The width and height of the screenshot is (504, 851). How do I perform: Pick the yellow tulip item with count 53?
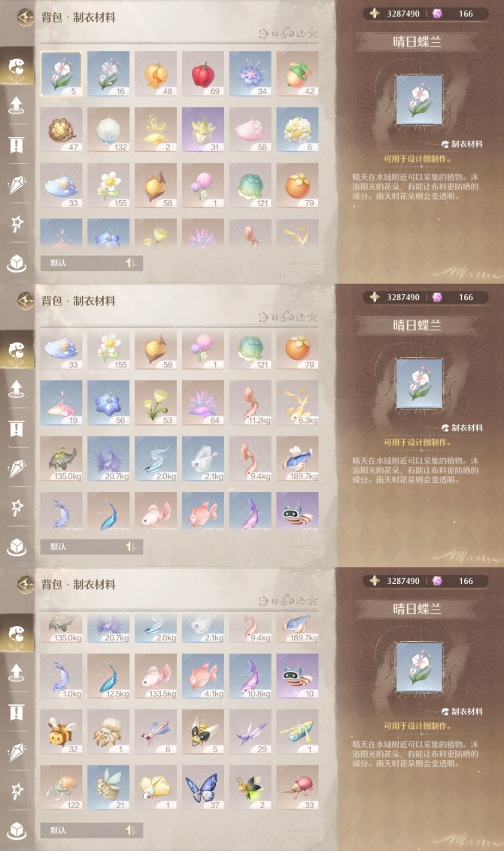156,403
